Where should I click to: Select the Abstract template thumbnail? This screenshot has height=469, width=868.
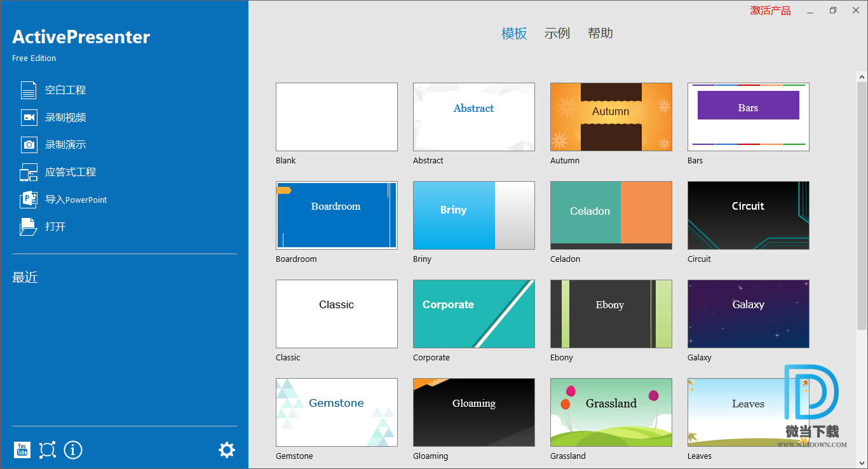474,117
